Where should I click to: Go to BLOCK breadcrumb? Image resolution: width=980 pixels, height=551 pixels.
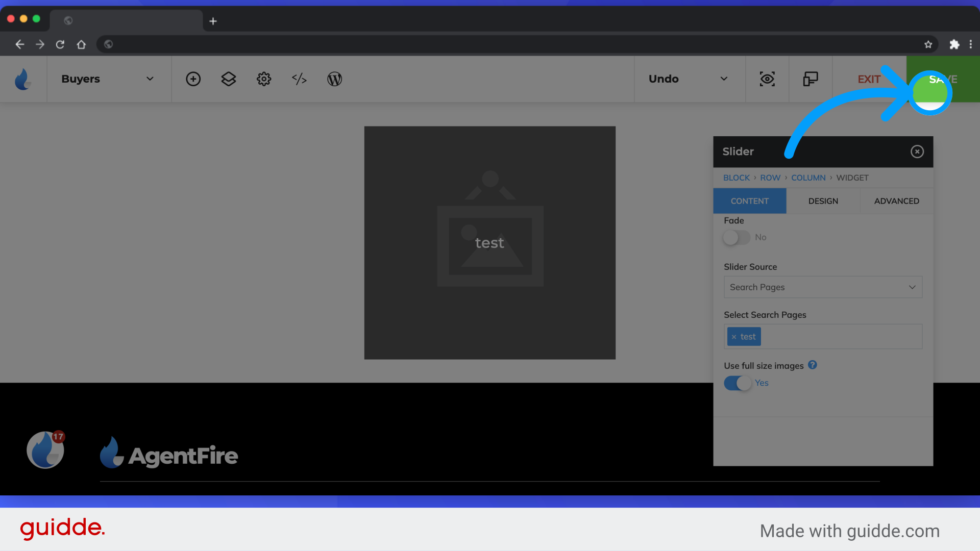(x=736, y=178)
